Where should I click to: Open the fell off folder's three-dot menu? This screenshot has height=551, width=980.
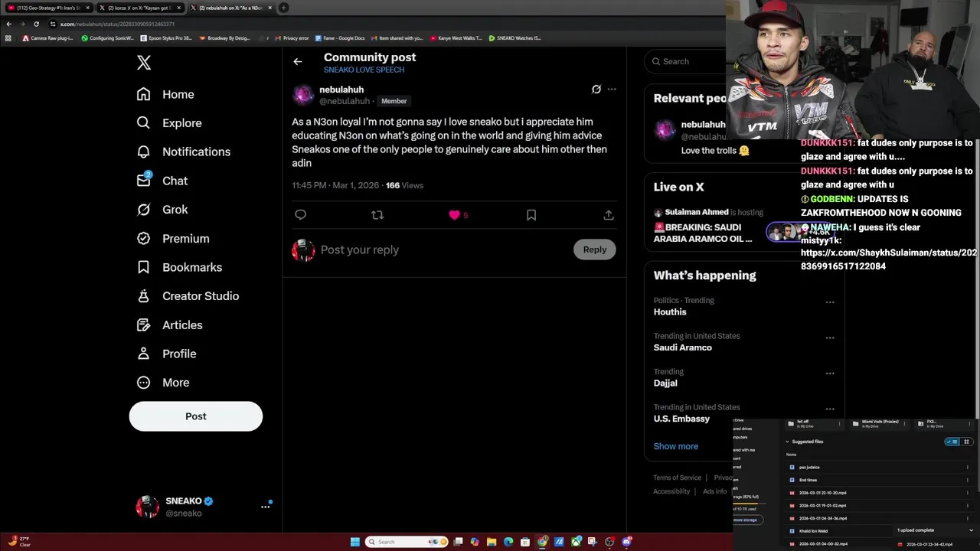(839, 423)
